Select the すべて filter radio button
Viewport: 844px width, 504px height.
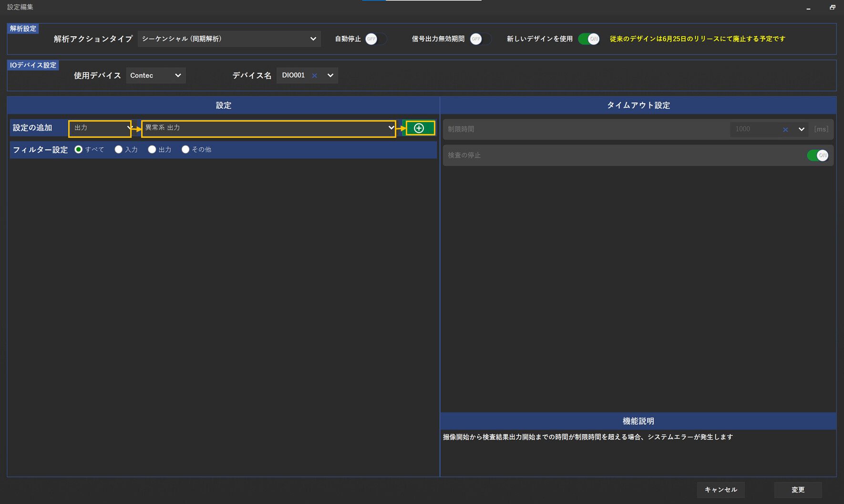[79, 149]
